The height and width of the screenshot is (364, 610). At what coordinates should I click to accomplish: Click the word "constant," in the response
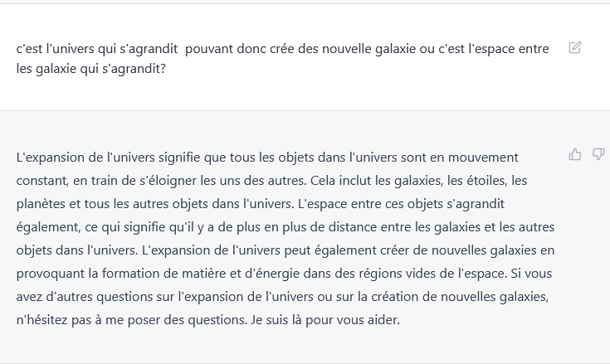pyautogui.click(x=42, y=181)
